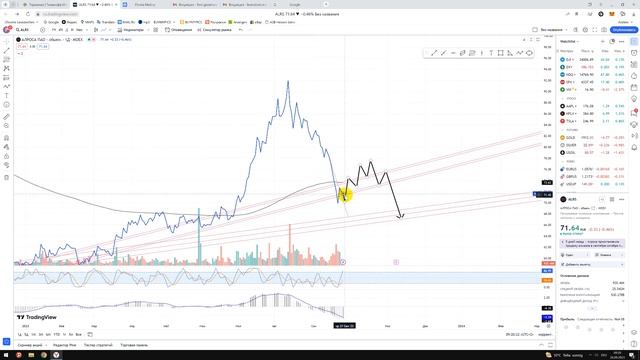Take a chart snapshot with camera icon
The width and height of the screenshot is (640, 360).
point(604,30)
